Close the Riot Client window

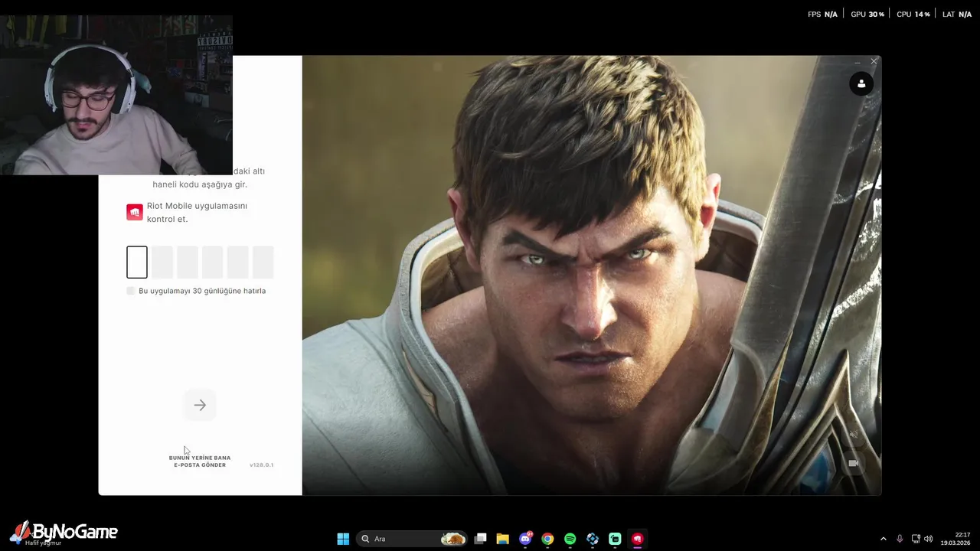pos(874,61)
